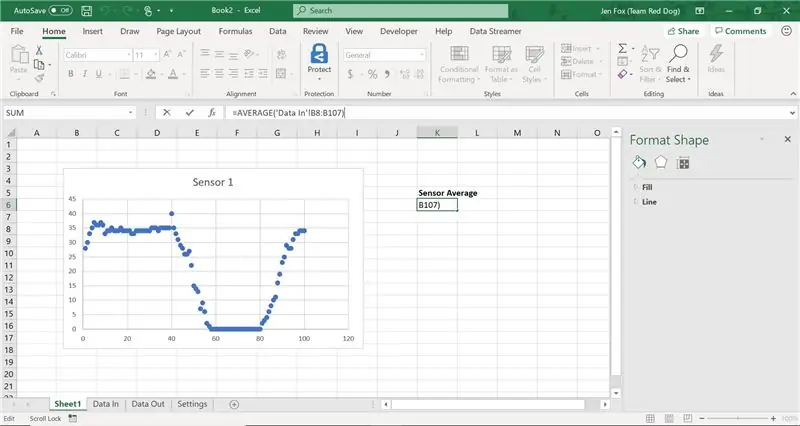Image resolution: width=800 pixels, height=426 pixels.
Task: Click the Protect button
Action: coord(319,62)
